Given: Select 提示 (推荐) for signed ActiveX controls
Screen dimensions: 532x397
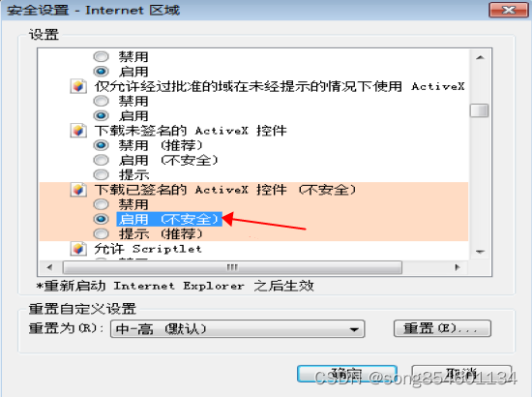Looking at the screenshot, I should click(102, 233).
